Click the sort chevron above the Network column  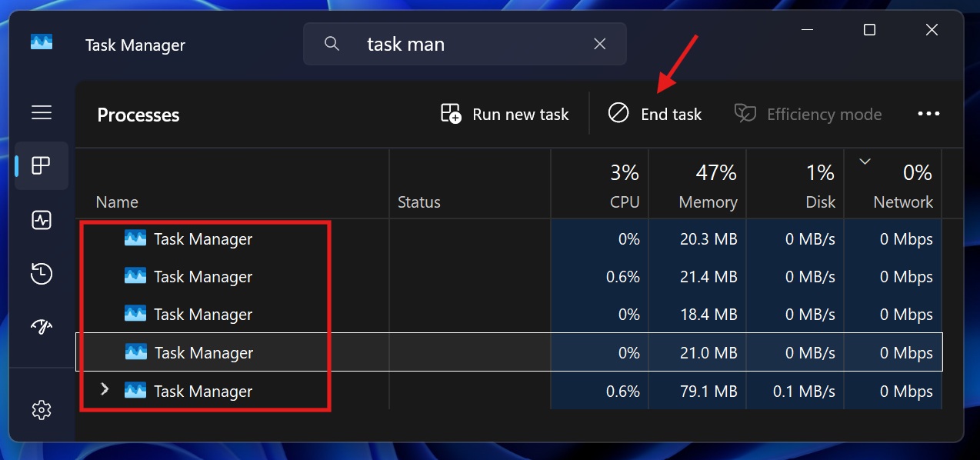(x=865, y=162)
